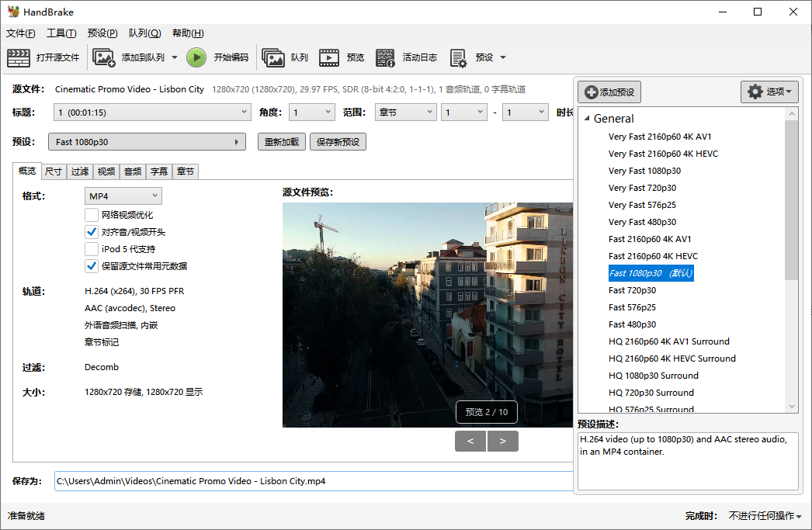Image resolution: width=812 pixels, height=530 pixels.
Task: Enable iPod 5G Support checkbox
Action: (x=92, y=249)
